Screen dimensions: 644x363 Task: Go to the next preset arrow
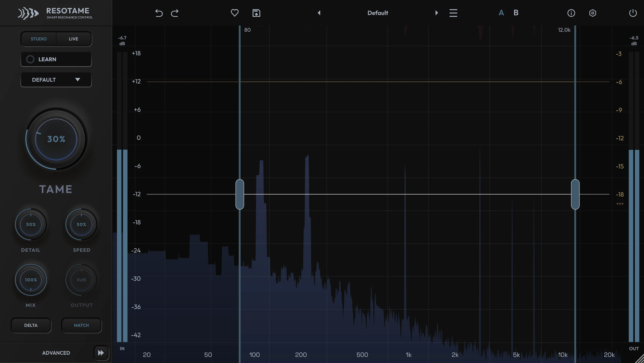pyautogui.click(x=437, y=13)
